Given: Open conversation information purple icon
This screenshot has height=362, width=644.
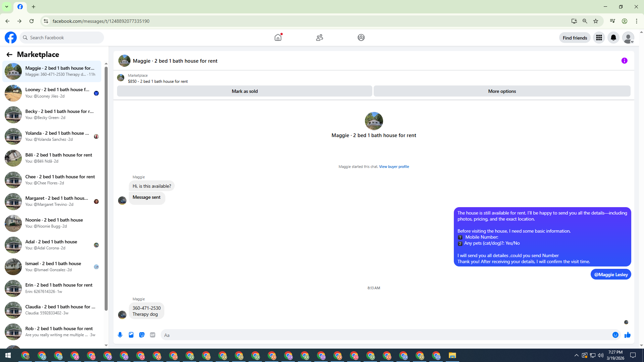Looking at the screenshot, I should coord(624,61).
